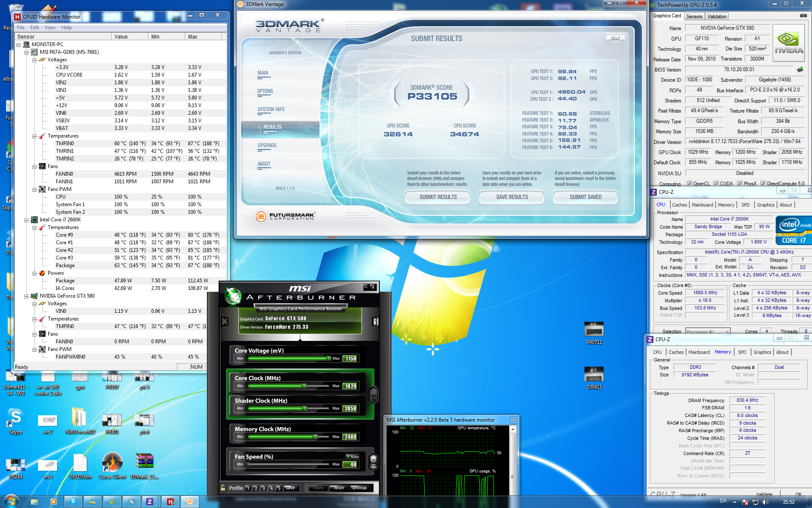Toggle the CUDA checkbox in GPU-Z
812x508 pixels.
(x=716, y=184)
